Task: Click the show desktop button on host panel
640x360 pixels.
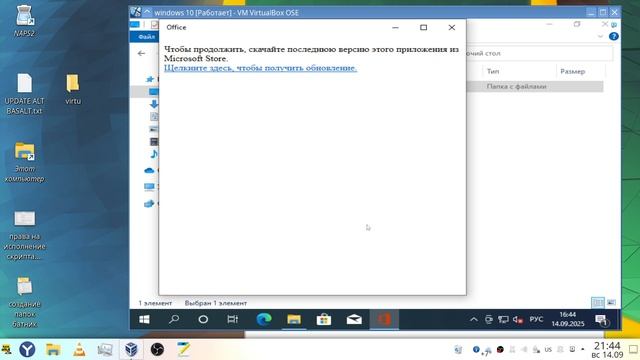Action: pos(634,349)
